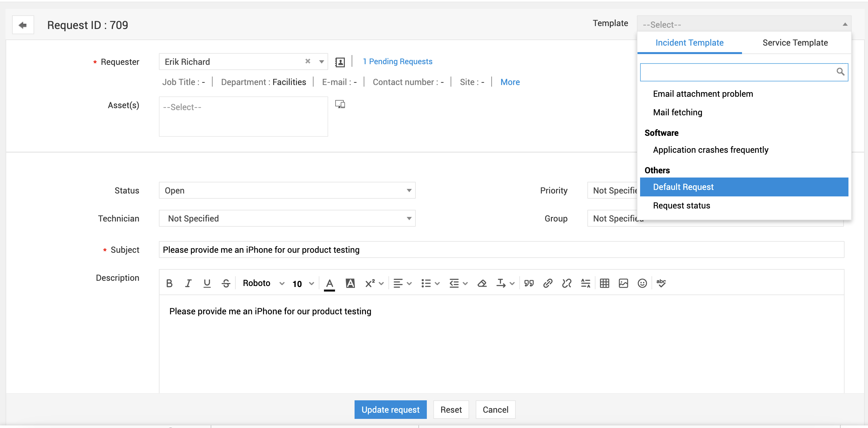Open the font size 10 dropdown
This screenshot has height=428, width=868.
tap(303, 284)
